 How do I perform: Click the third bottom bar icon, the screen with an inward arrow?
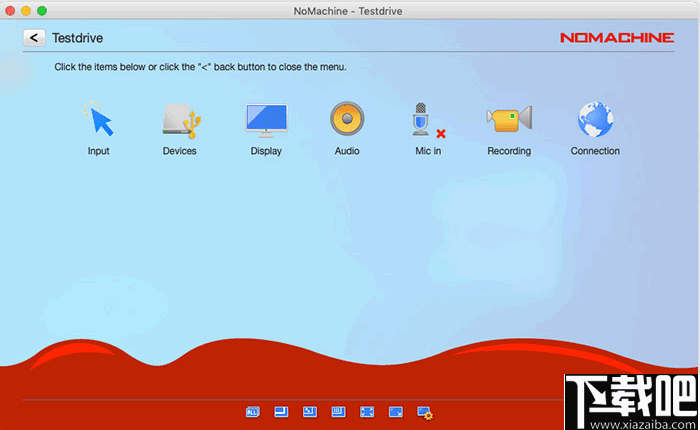coord(310,412)
